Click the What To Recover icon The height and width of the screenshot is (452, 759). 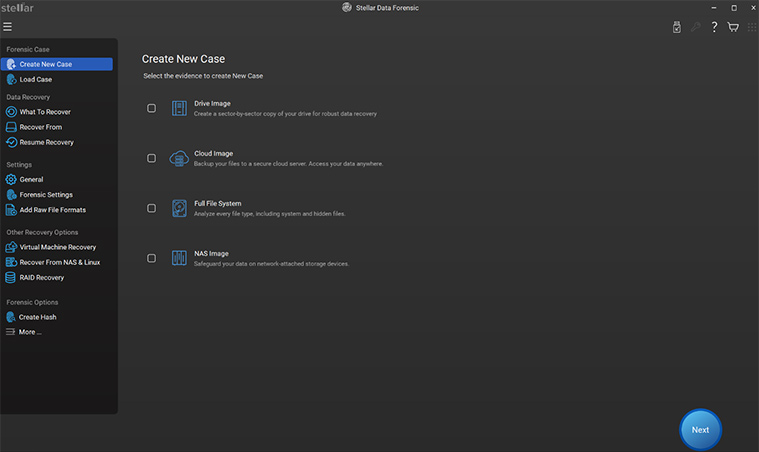tap(11, 112)
